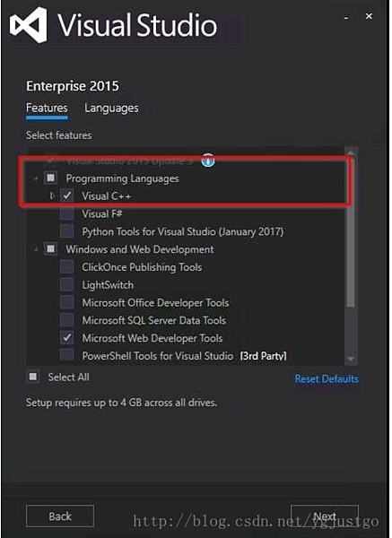Click the Visual Studio logo icon

pos(29,25)
